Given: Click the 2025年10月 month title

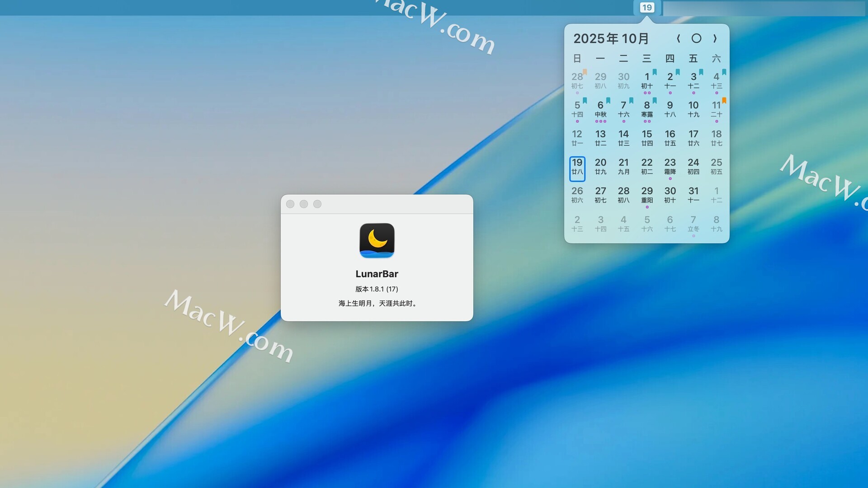Looking at the screenshot, I should 611,39.
